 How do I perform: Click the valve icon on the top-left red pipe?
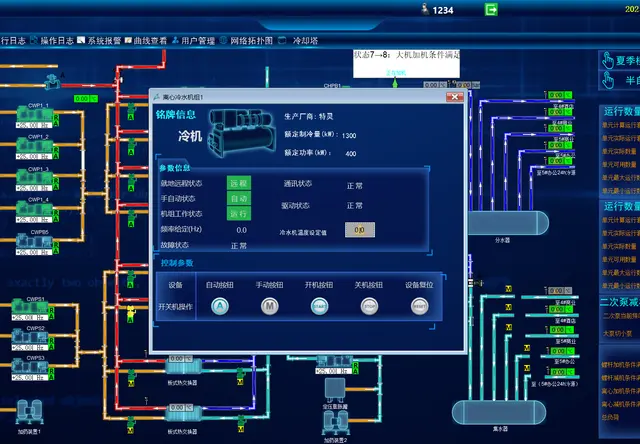tap(52, 82)
